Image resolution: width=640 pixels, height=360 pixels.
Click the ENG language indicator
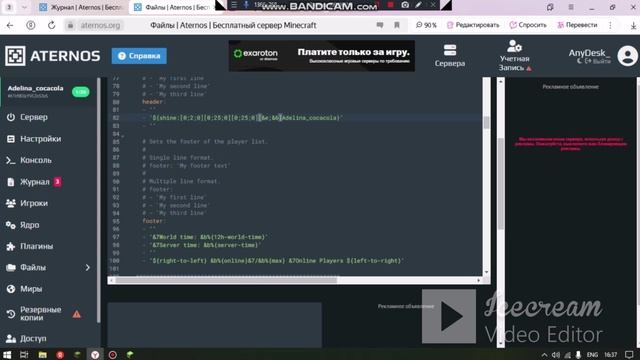pos(592,355)
